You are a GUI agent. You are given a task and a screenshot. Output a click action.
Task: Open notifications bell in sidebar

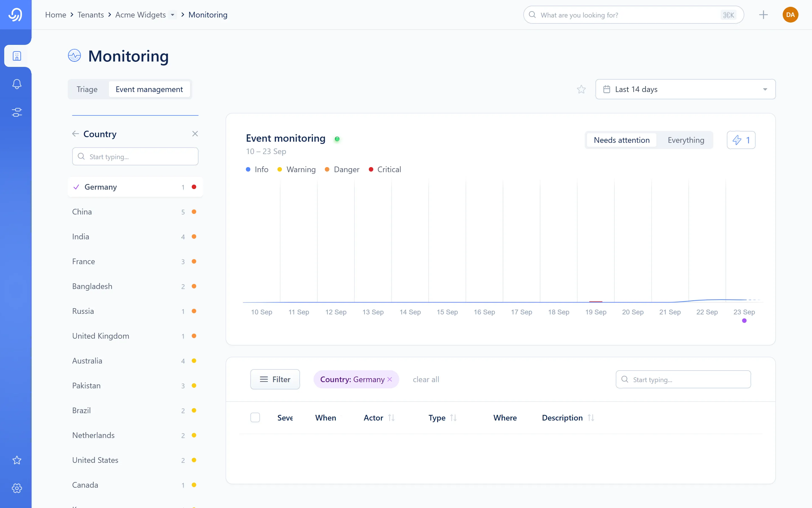(17, 84)
